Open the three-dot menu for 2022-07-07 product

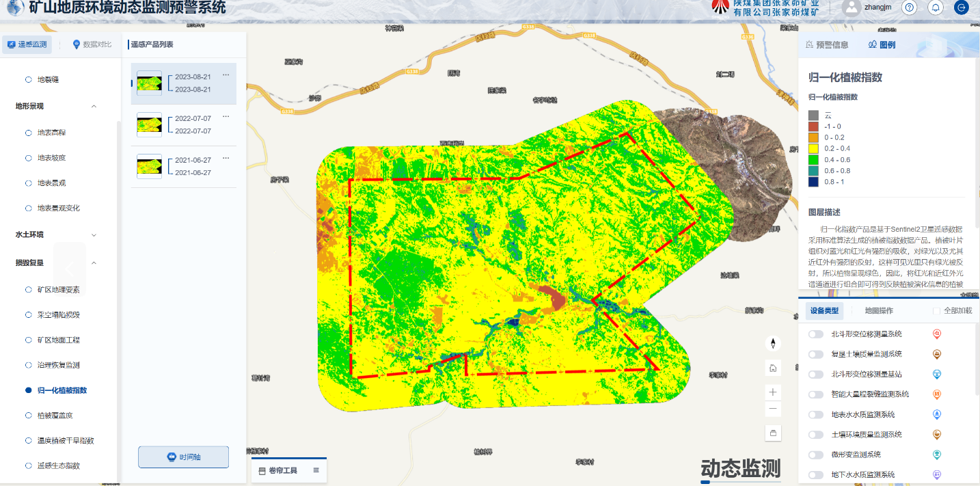pyautogui.click(x=226, y=117)
